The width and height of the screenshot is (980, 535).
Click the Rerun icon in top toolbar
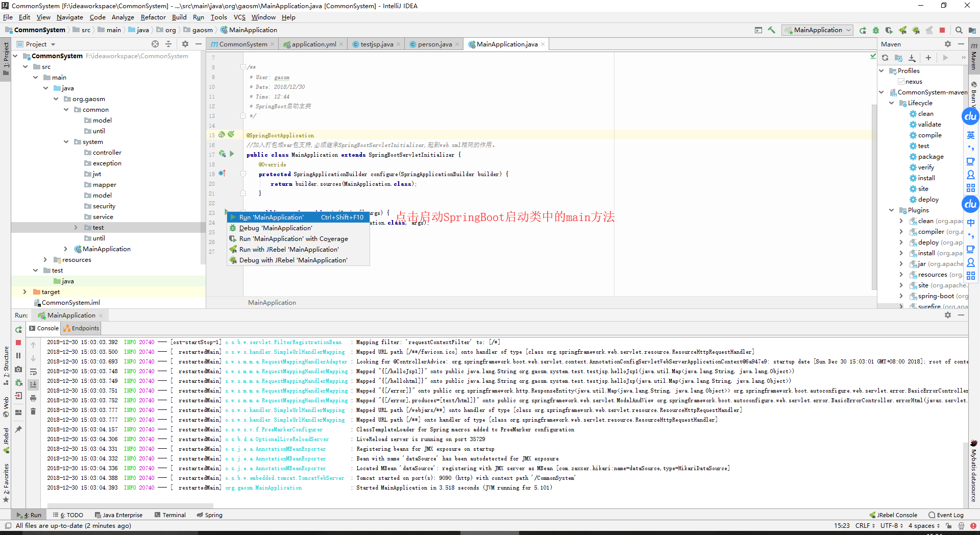click(x=863, y=30)
